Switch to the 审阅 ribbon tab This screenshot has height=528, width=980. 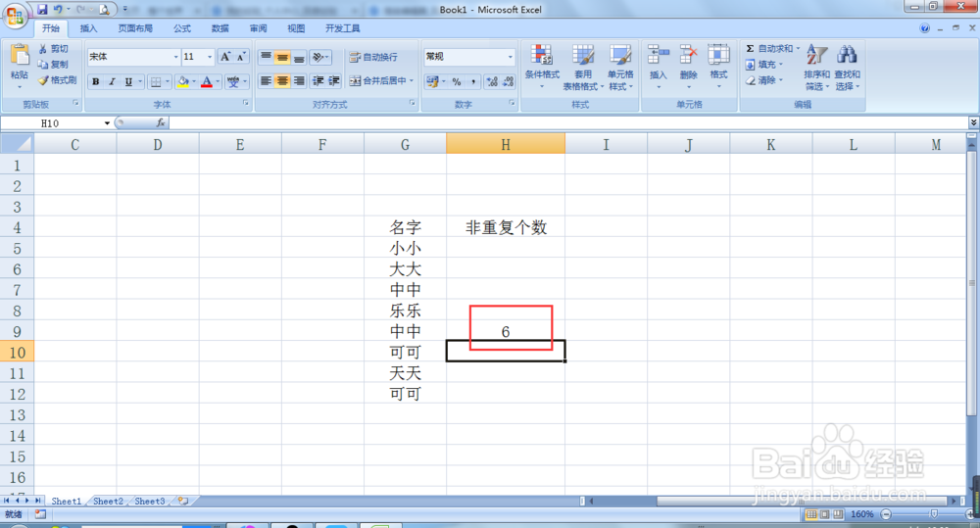point(258,28)
